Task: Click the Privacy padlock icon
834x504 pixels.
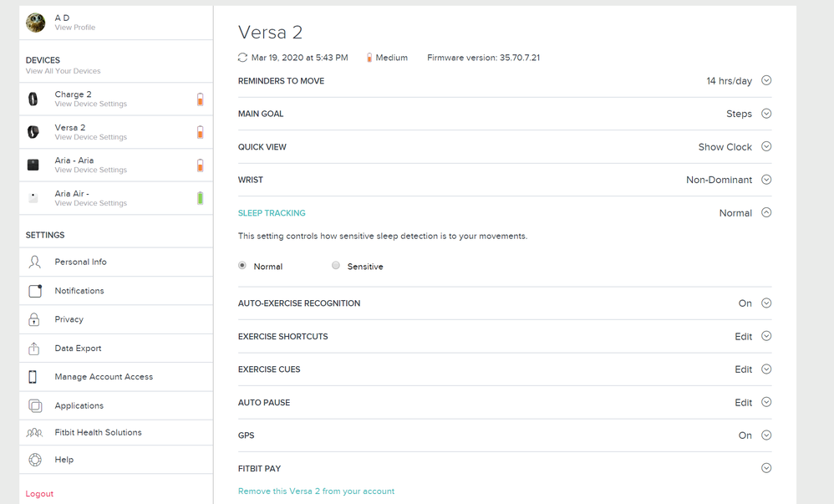Action: [x=33, y=319]
